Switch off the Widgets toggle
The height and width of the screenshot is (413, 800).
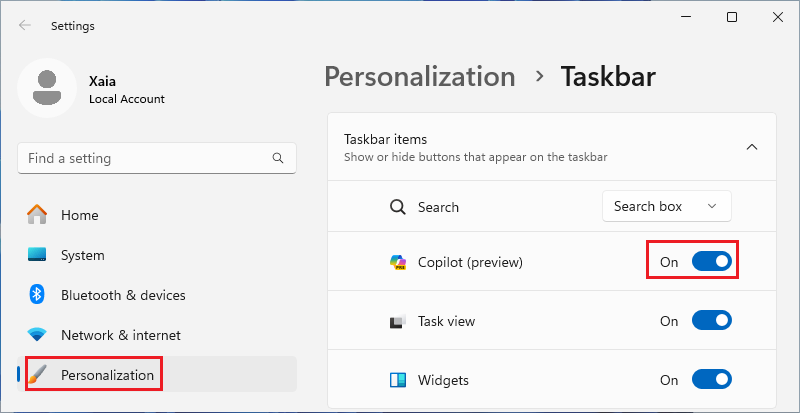pos(712,380)
